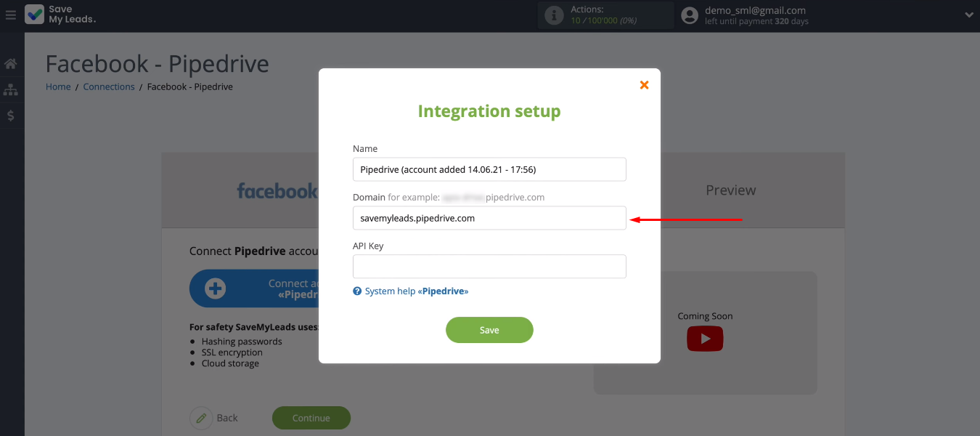The image size is (980, 436).
Task: Click the Integration setup heading
Action: point(489,111)
